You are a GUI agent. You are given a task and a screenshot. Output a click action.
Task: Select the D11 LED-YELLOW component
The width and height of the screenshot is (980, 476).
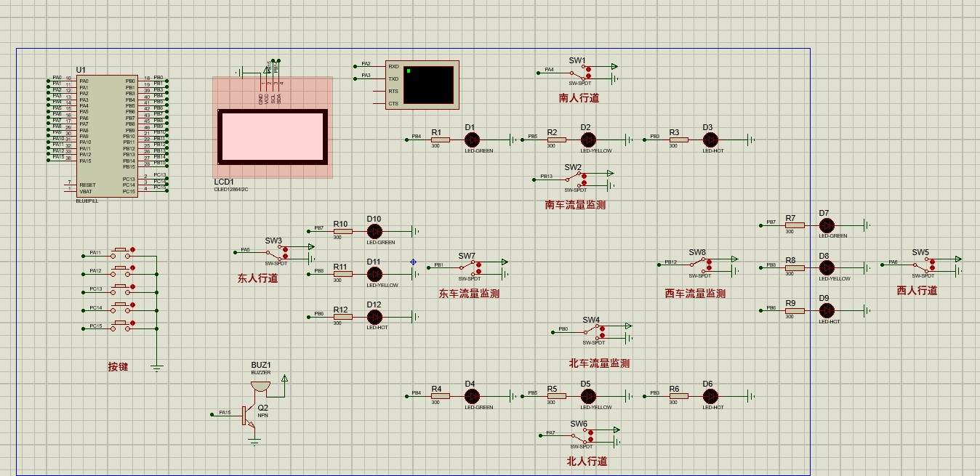coord(374,274)
